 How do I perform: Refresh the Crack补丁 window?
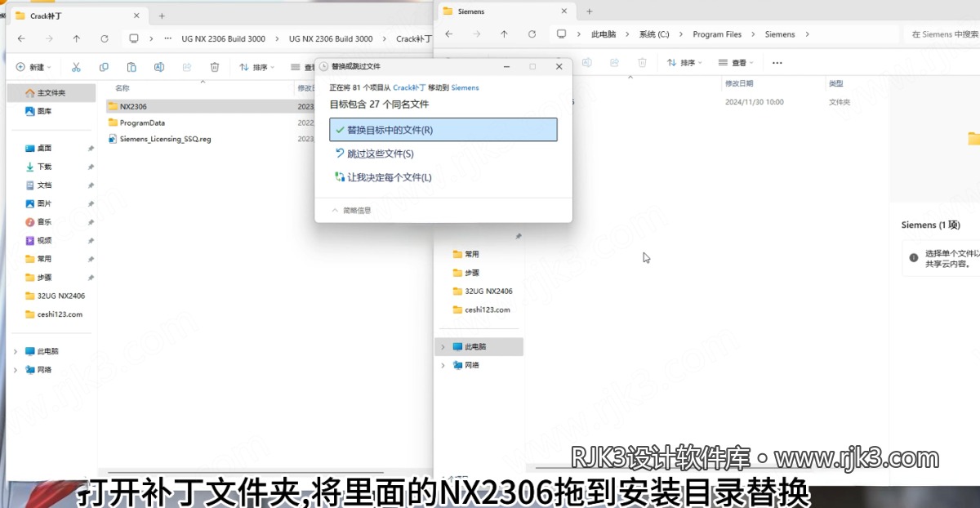105,38
